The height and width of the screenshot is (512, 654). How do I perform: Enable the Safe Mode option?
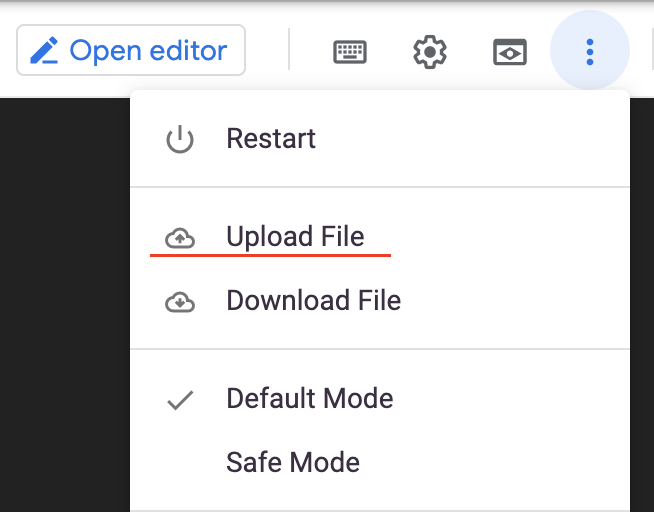point(293,462)
